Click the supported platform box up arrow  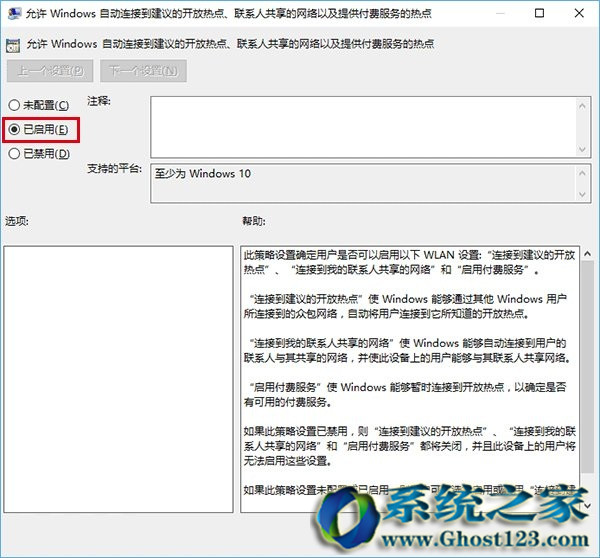[x=582, y=173]
